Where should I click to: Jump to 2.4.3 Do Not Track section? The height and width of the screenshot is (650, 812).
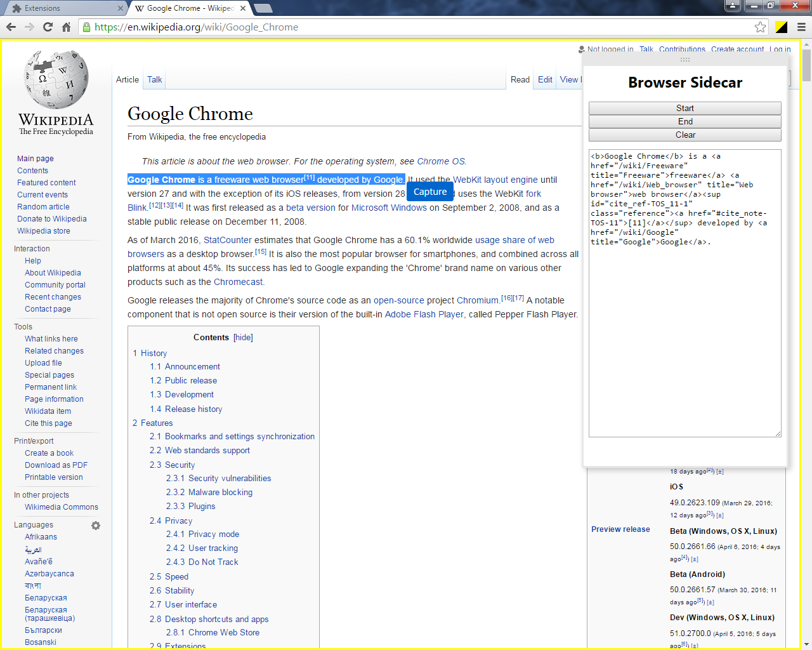pos(202,562)
